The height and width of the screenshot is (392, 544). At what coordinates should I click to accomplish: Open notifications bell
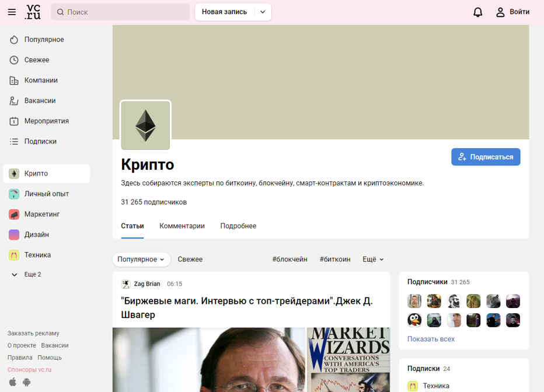point(477,12)
